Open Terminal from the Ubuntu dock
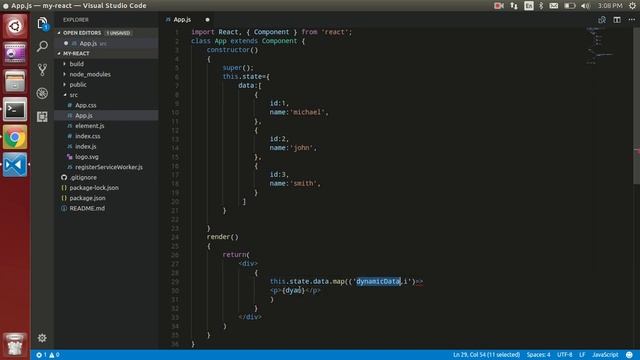The height and width of the screenshot is (360, 640). tap(15, 109)
